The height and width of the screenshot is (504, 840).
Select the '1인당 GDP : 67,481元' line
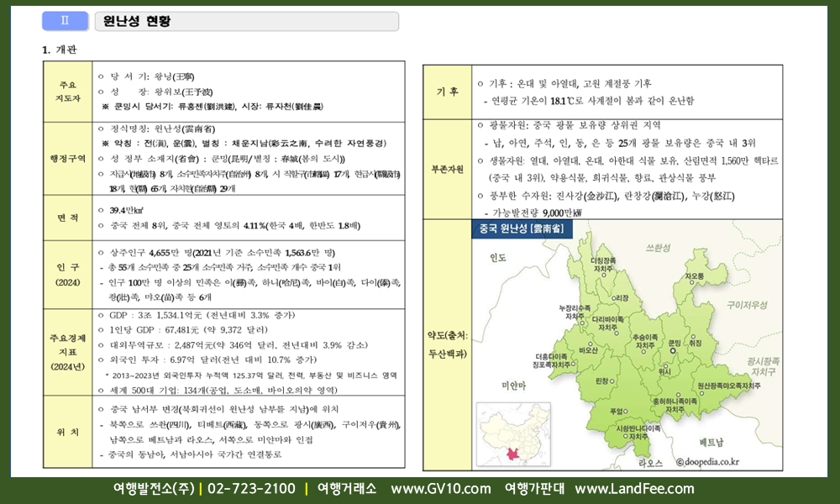click(182, 329)
